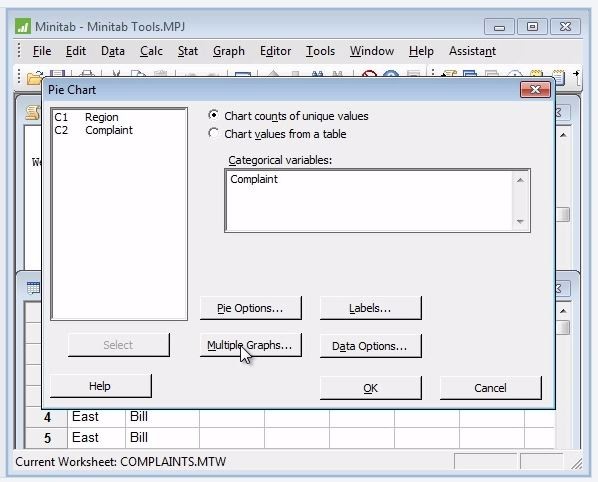Click Current Worksheet: COMPLAINTS.MTW status text
Screen dimensions: 598x482
pos(121,462)
